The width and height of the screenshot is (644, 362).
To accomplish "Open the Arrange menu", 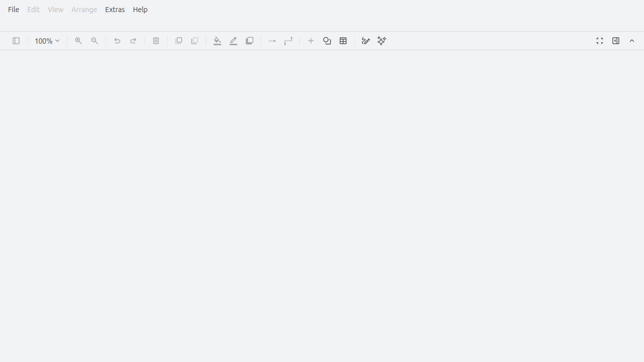I will 84,10.
